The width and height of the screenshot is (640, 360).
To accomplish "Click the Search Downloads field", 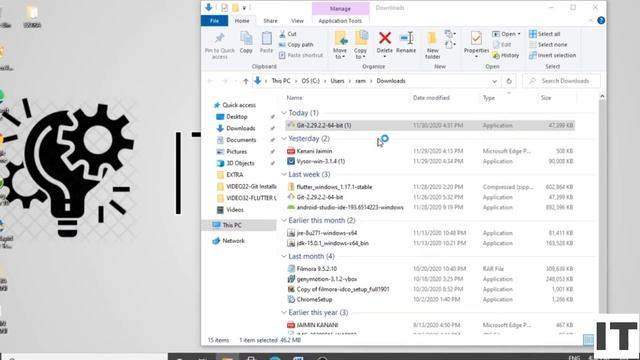I will [562, 81].
